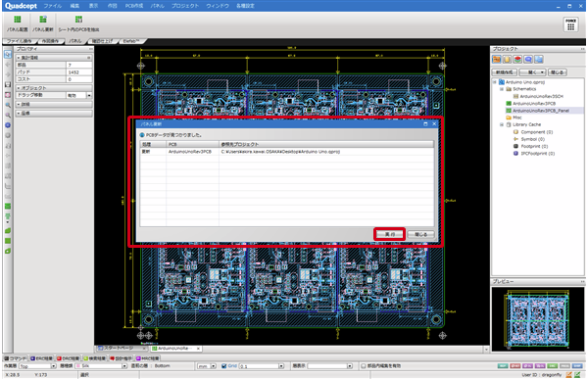Open the プロジェクト menu
The height and width of the screenshot is (379, 588).
[185, 6]
